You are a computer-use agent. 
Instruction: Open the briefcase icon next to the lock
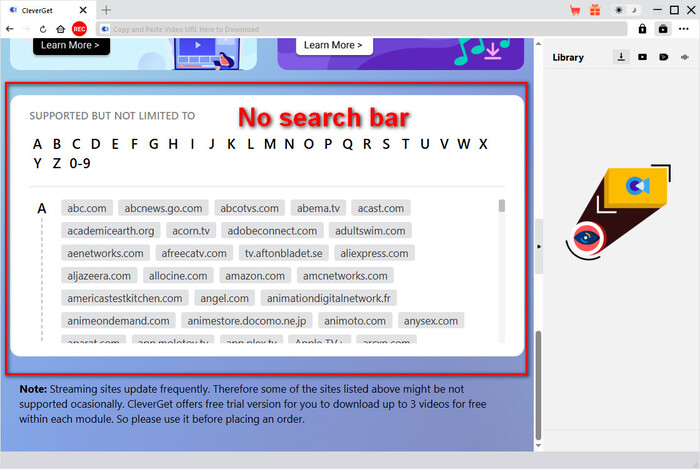tap(663, 29)
